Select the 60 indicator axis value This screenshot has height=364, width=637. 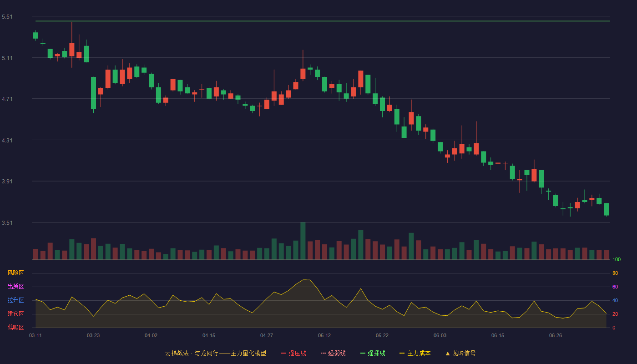tap(615, 287)
